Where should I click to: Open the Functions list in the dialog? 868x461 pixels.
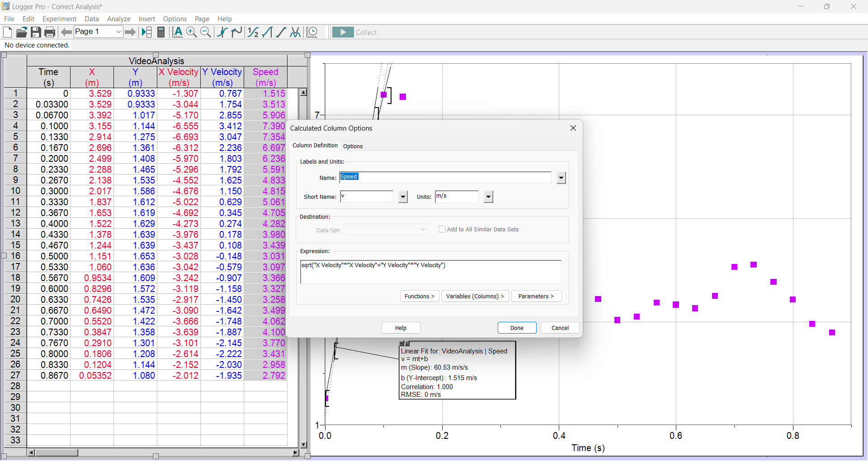pos(419,296)
